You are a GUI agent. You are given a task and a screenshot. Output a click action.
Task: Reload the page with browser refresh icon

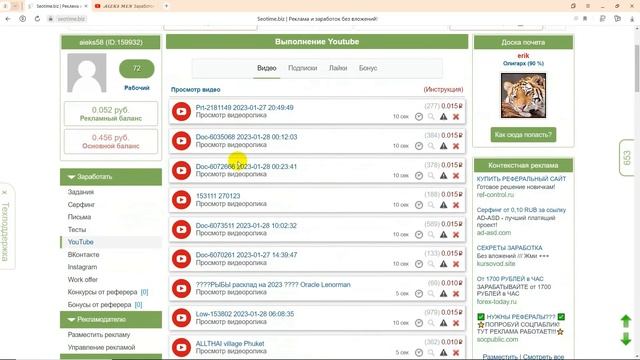pyautogui.click(x=37, y=19)
